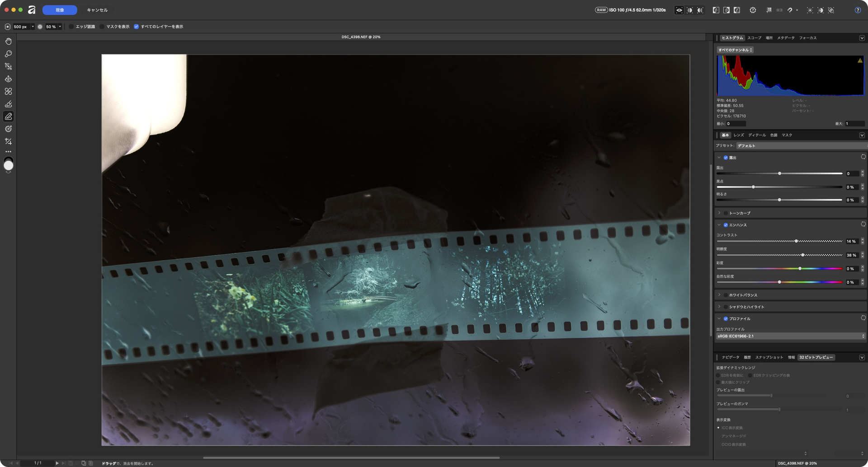Select the View (hand) tool
The width and height of the screenshot is (868, 467).
pos(8,41)
